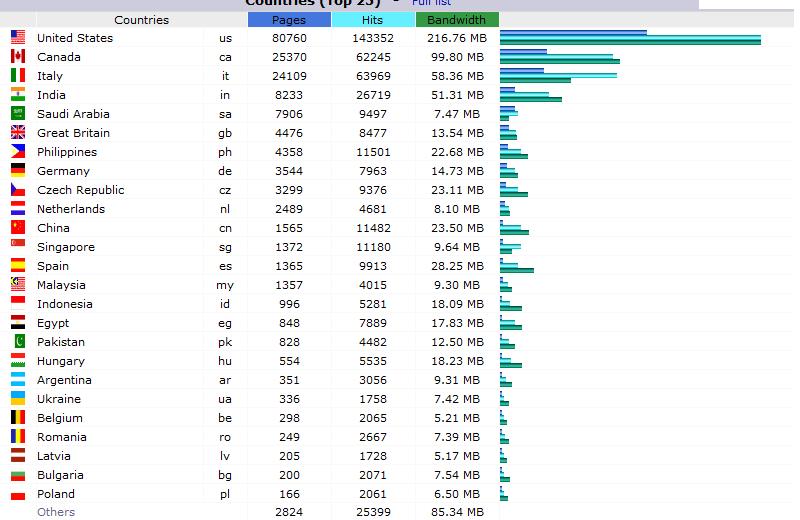Click the Others row label
This screenshot has width=800, height=520.
point(56,512)
